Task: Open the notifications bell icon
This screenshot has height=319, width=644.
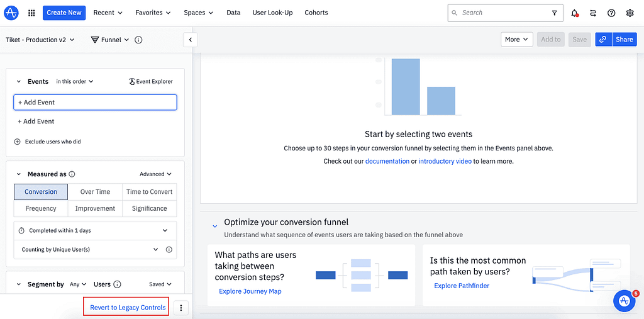Action: [575, 13]
